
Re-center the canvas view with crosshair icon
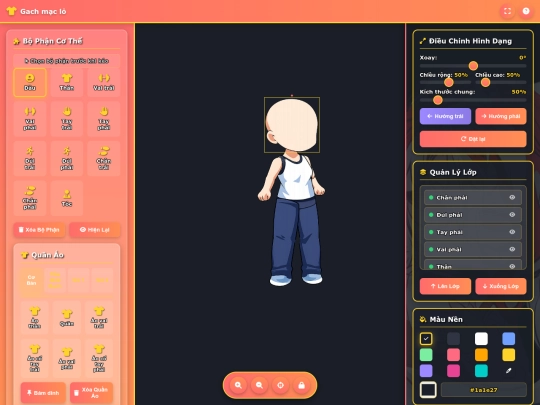(x=280, y=385)
